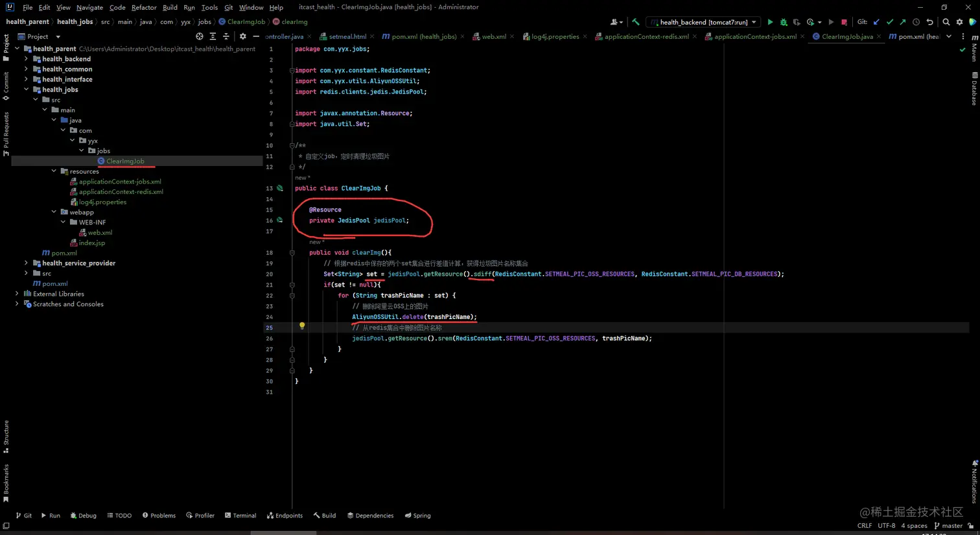Open the tab list more-options menu
This screenshot has height=535, width=980.
point(963,36)
